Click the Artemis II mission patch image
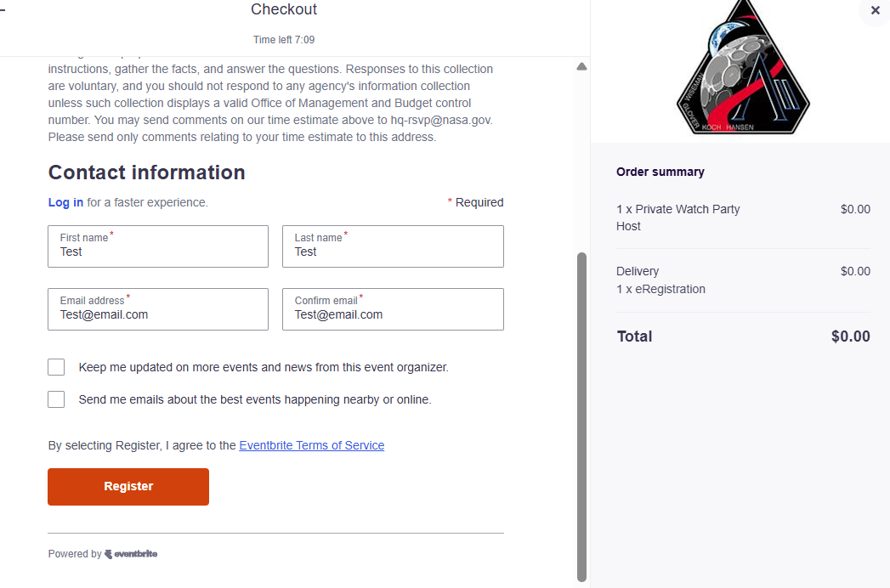 point(741,70)
